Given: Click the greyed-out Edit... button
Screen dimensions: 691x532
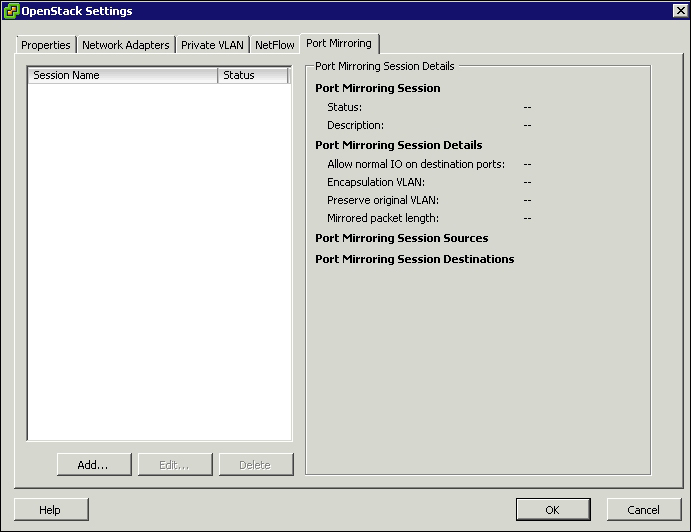Looking at the screenshot, I should 175,465.
